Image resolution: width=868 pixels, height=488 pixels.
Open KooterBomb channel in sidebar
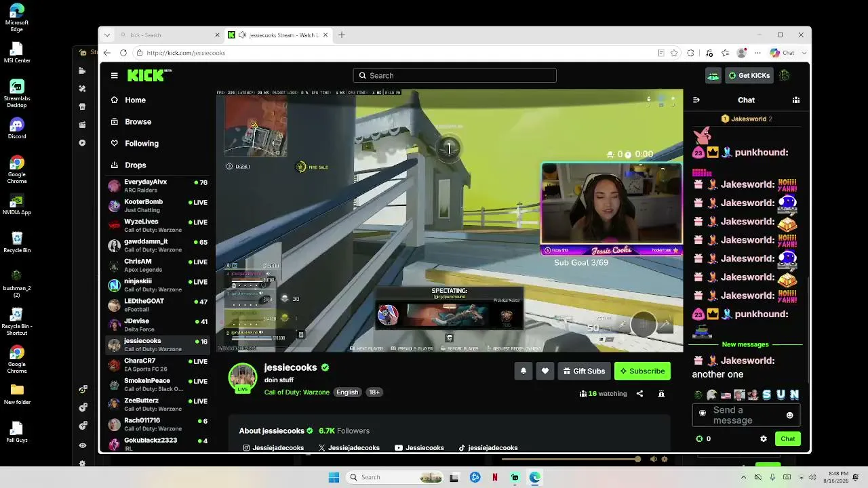[x=159, y=205]
